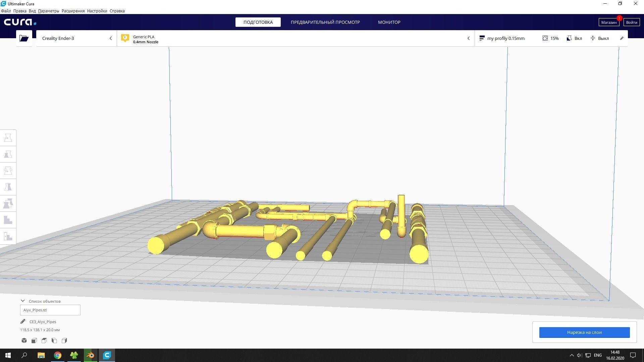Click the extruder 1 material badge icon
The height and width of the screenshot is (362, 644).
pyautogui.click(x=125, y=38)
